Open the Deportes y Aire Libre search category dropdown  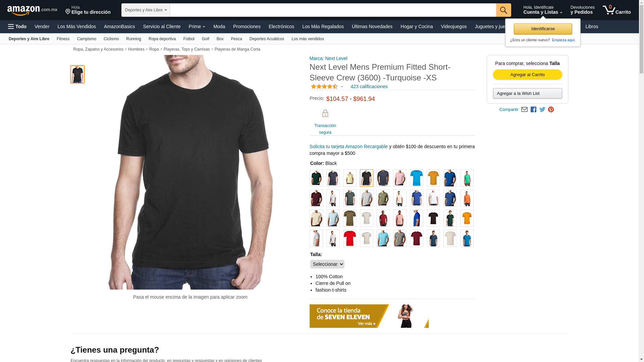pyautogui.click(x=146, y=10)
